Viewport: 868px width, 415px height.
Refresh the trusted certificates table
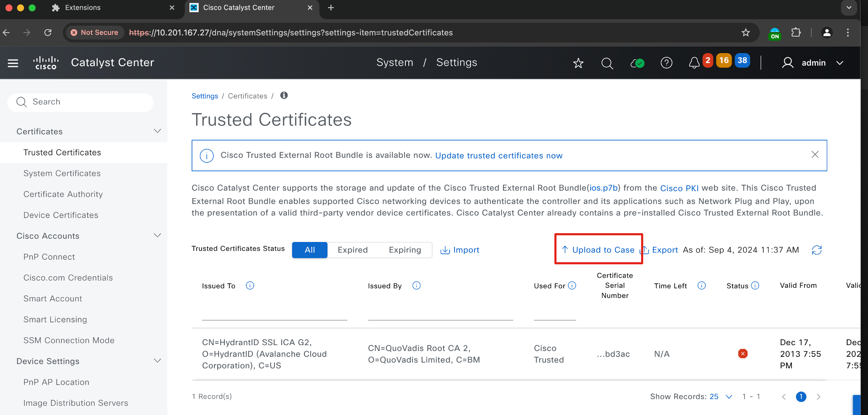(x=817, y=250)
